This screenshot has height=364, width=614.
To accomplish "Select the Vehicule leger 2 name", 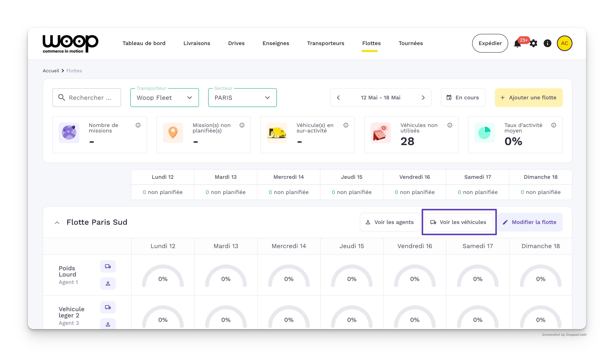I will [71, 312].
